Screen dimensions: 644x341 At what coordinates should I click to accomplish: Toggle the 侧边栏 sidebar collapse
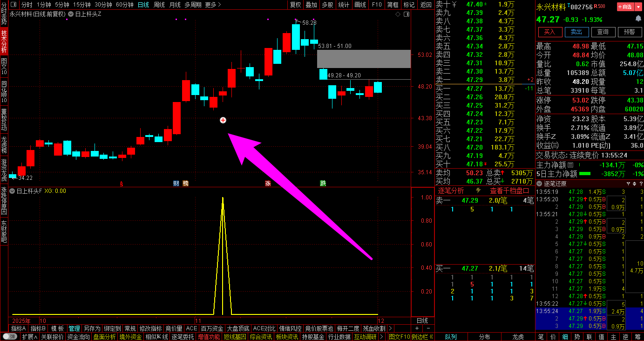tap(422, 337)
